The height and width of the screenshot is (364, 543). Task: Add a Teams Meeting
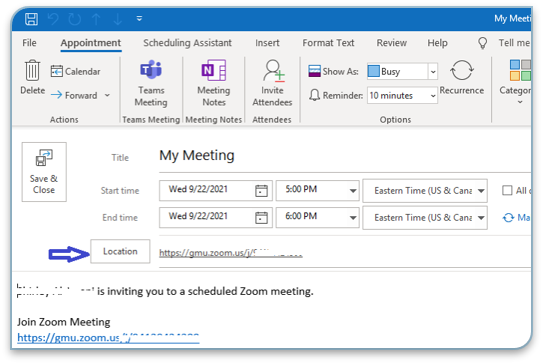151,83
